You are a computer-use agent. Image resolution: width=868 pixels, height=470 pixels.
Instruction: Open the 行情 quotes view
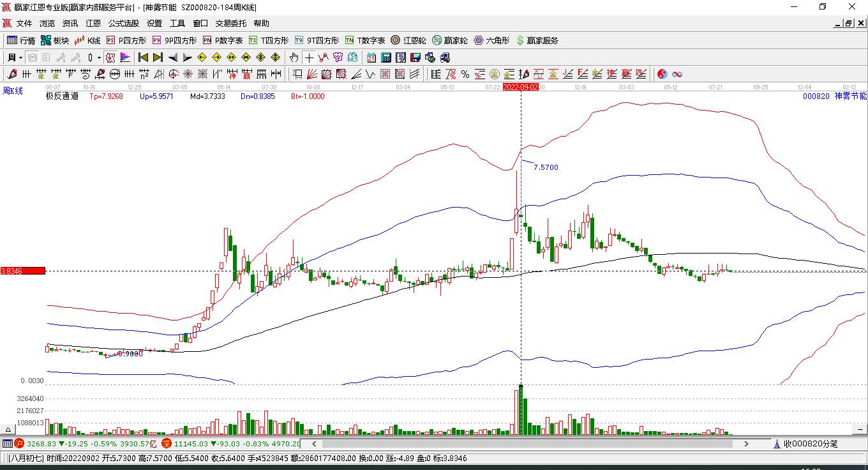click(21, 40)
